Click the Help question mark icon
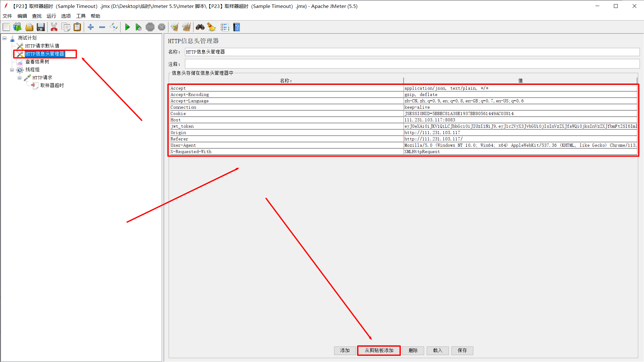 [x=237, y=27]
